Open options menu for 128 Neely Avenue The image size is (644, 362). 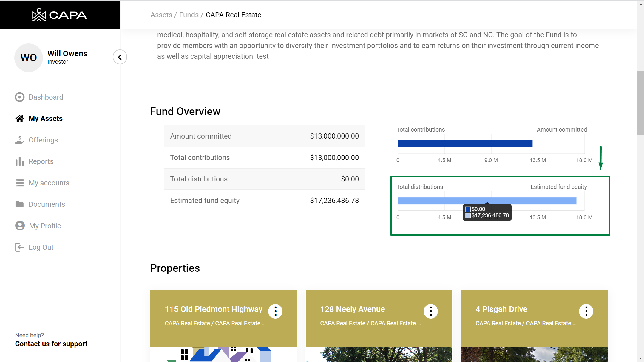coord(431,311)
